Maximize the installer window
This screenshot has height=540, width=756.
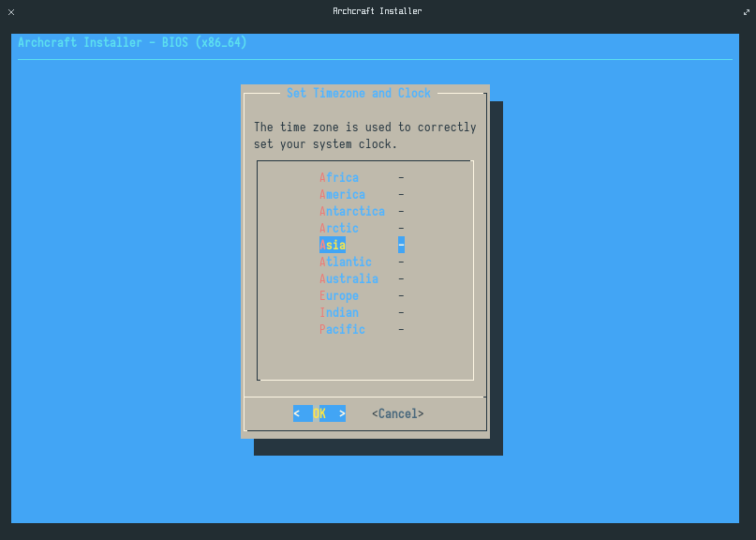point(747,12)
